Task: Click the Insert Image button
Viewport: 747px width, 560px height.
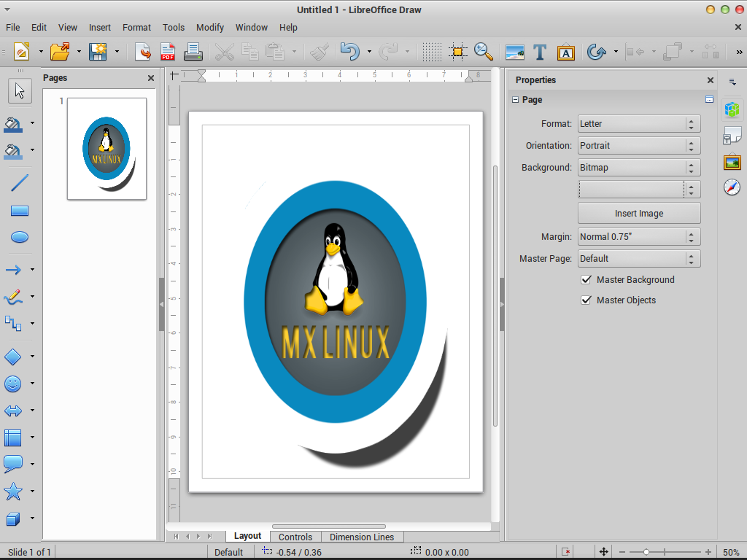Action: [x=639, y=214]
